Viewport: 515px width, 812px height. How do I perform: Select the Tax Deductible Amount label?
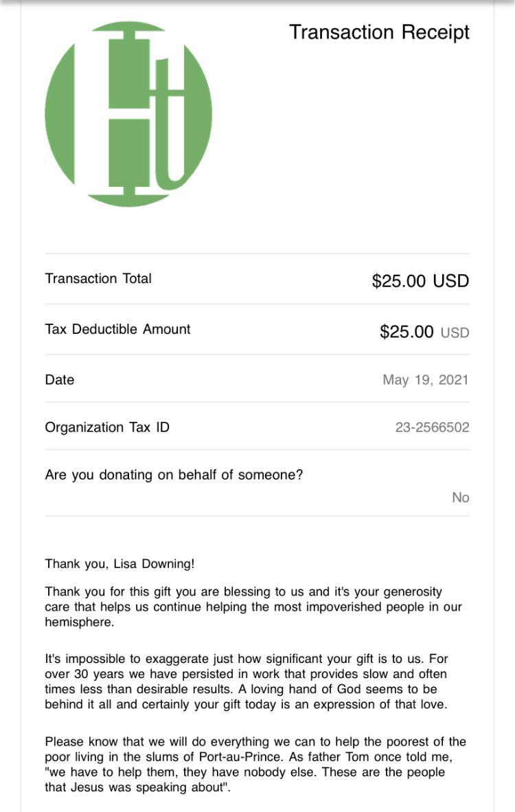click(117, 329)
